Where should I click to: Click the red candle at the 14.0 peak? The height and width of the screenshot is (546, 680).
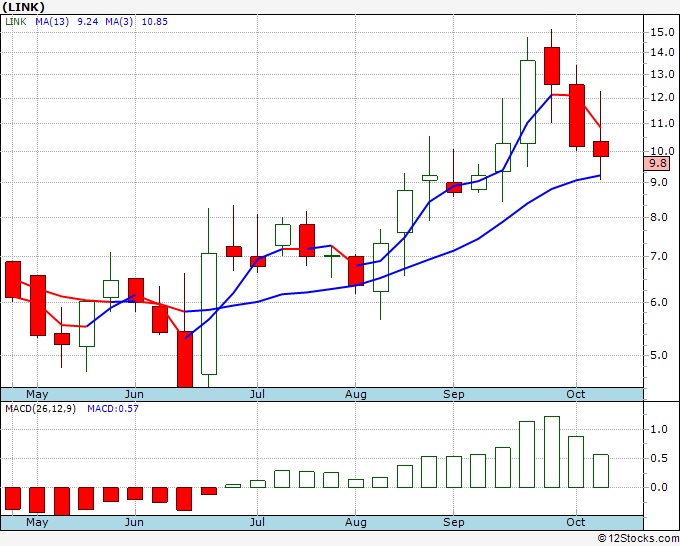(x=552, y=66)
